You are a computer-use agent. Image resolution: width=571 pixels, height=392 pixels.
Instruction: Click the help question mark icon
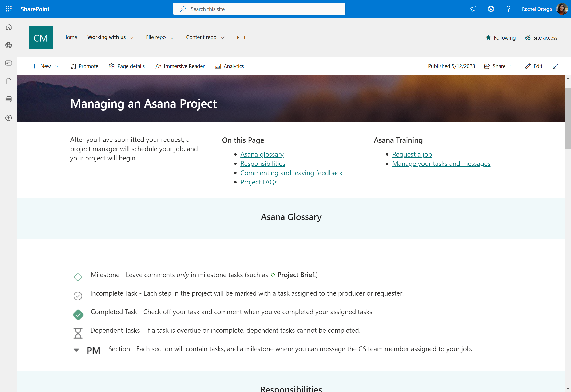click(x=508, y=9)
